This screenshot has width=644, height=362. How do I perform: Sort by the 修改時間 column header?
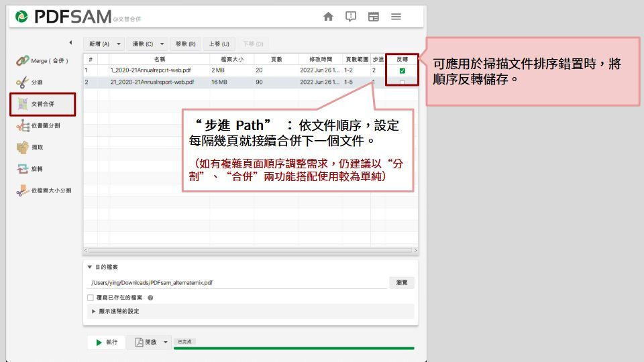(x=321, y=59)
